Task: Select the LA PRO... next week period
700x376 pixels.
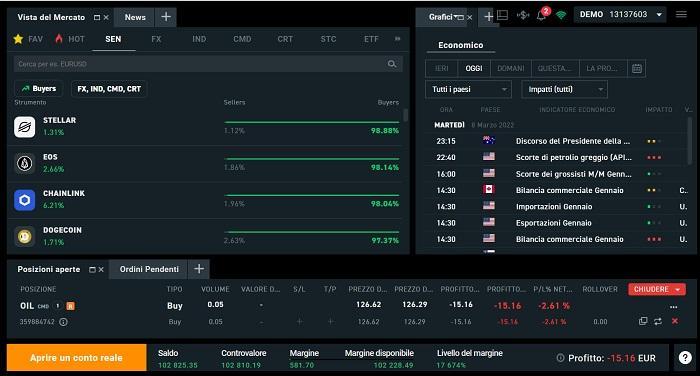Action: point(603,68)
